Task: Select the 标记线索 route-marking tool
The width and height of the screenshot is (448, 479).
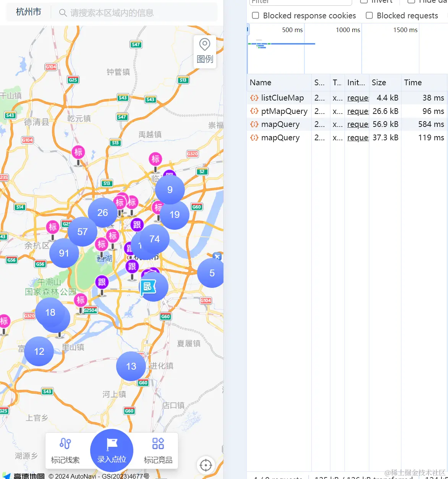Action: point(65,451)
